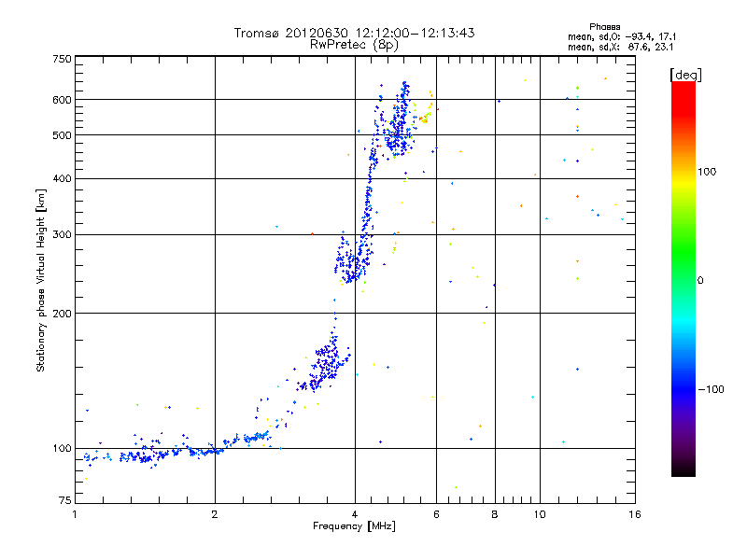Click the 'Frequency [MHz]' axis label
The image size is (747, 560).
coord(354,526)
